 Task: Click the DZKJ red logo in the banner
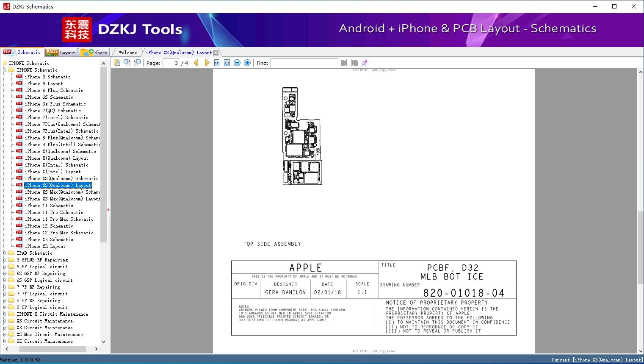tap(77, 30)
